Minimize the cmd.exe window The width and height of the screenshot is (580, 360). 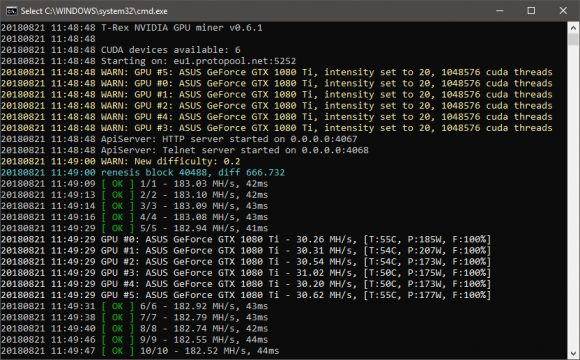click(500, 11)
